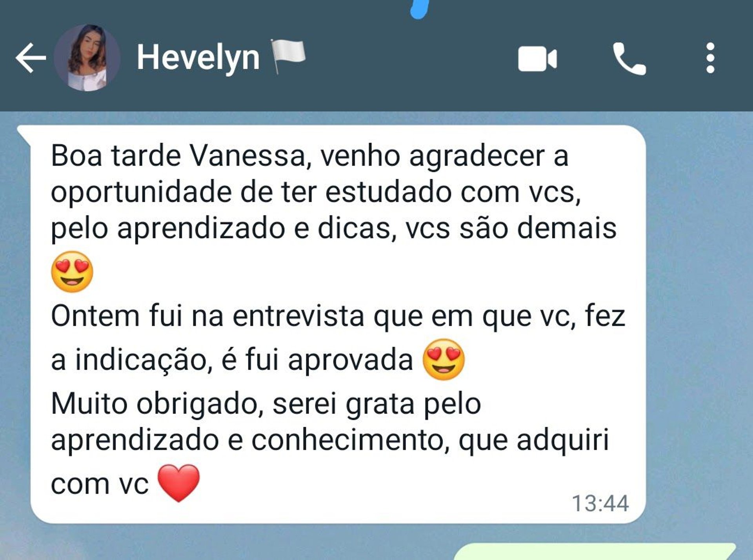The height and width of the screenshot is (560, 753).
Task: Tap the 13:44 message timestamp
Action: 600,503
